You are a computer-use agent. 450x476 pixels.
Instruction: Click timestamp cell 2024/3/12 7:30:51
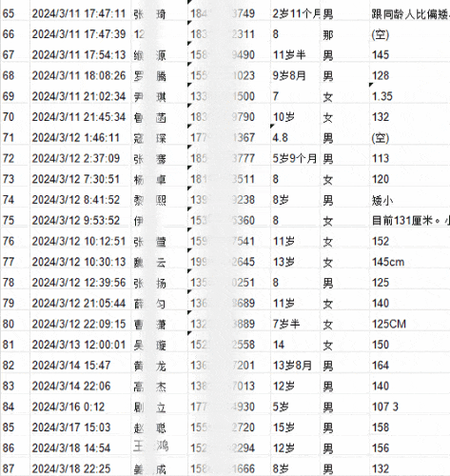click(x=80, y=179)
